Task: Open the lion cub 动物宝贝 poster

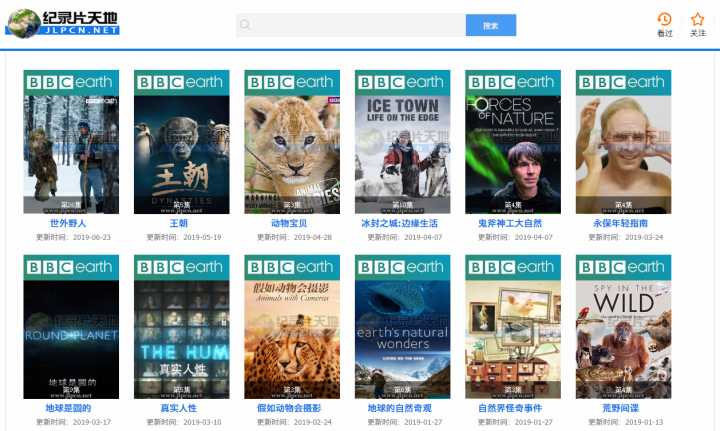Action: 292,142
